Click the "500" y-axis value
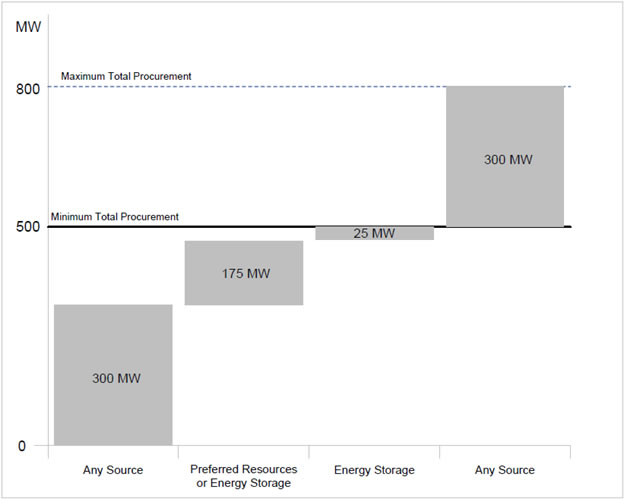Viewport: 624px width, 499px height. tap(28, 227)
